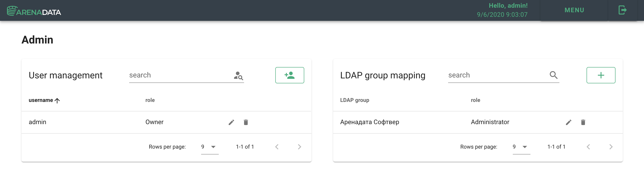This screenshot has width=644, height=188.
Task: Click the Arenadata logo
Action: 34,11
